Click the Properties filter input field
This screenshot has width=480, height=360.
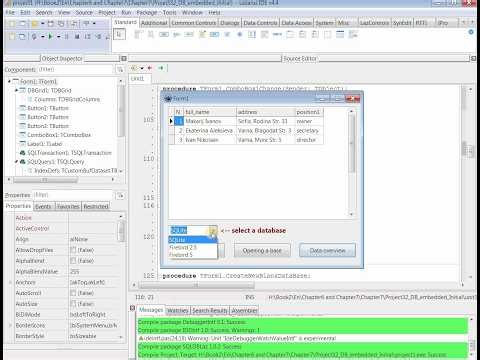[x=73, y=195]
